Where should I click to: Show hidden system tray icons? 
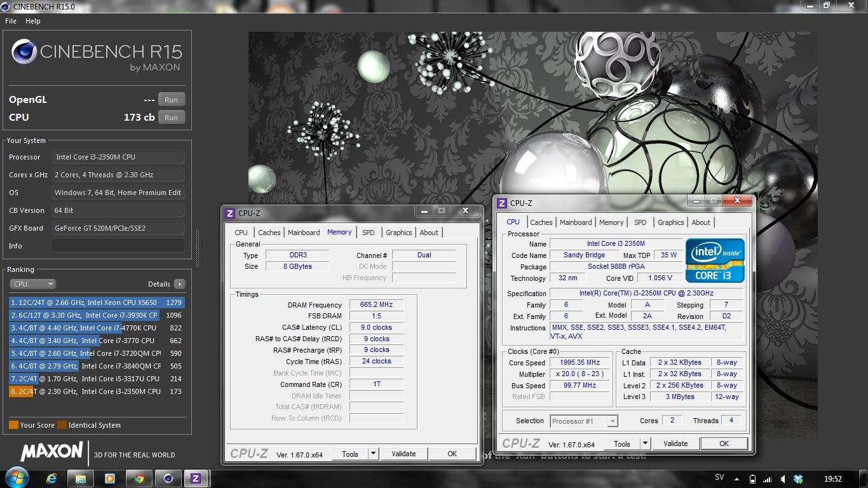pos(738,478)
